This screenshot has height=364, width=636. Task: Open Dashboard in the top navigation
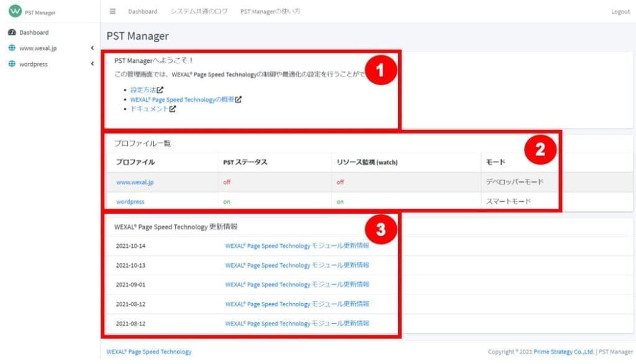coord(142,11)
